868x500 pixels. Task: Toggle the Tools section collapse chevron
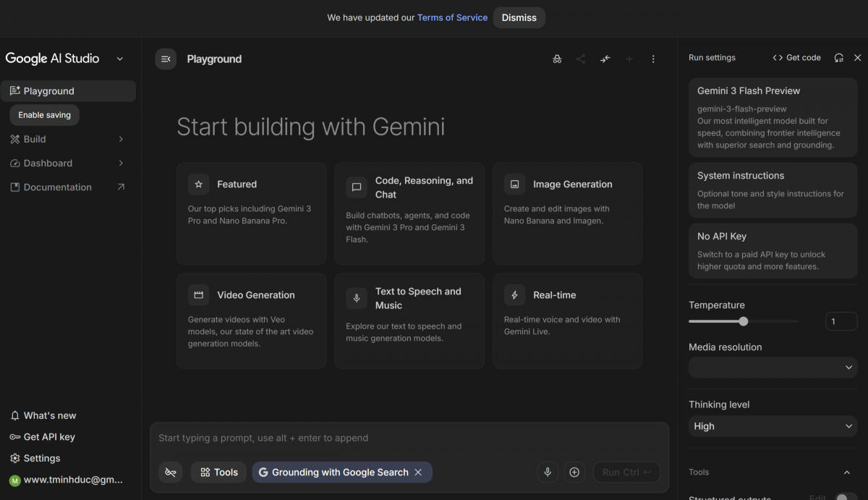(847, 472)
